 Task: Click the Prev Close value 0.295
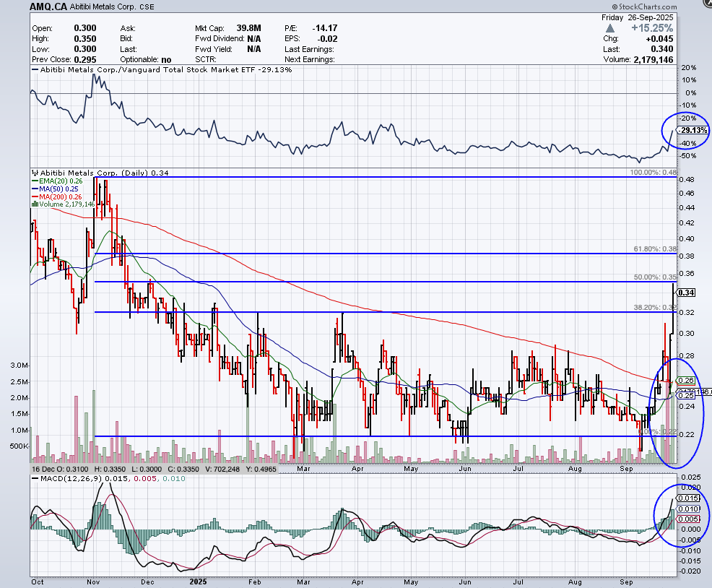(x=85, y=59)
